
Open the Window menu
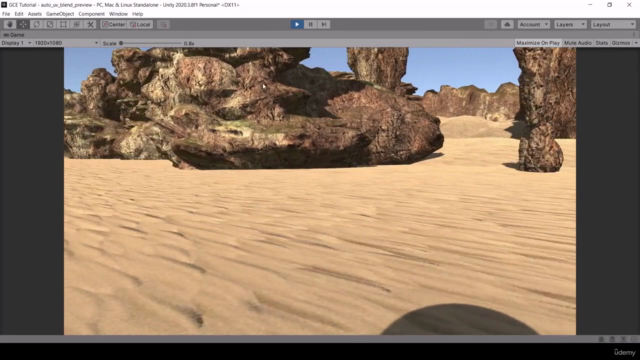coord(118,14)
